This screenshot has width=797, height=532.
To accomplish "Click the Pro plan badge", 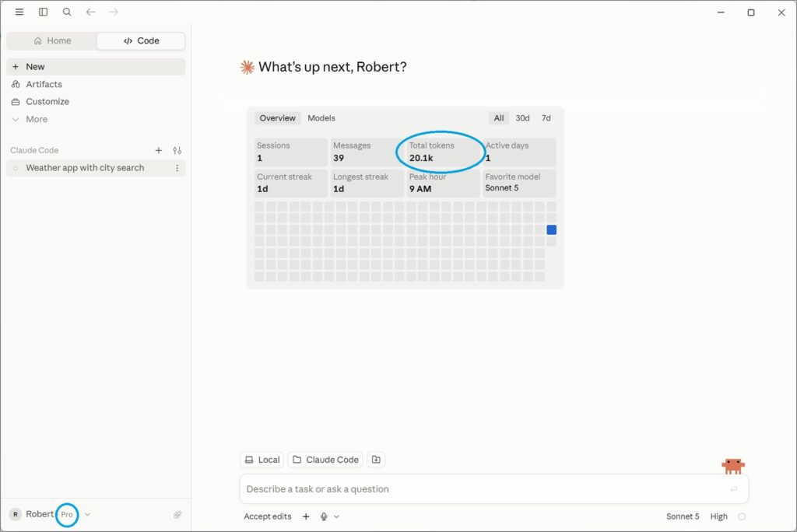I will 67,514.
